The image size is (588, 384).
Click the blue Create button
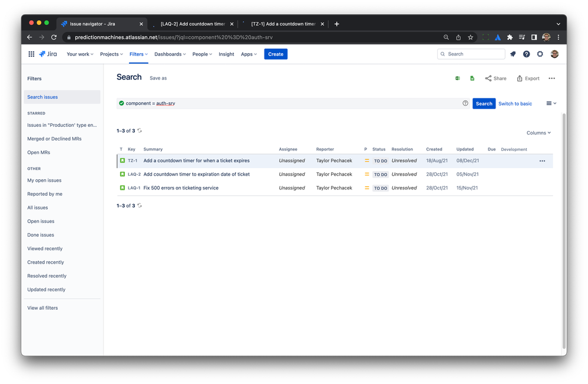pos(276,54)
